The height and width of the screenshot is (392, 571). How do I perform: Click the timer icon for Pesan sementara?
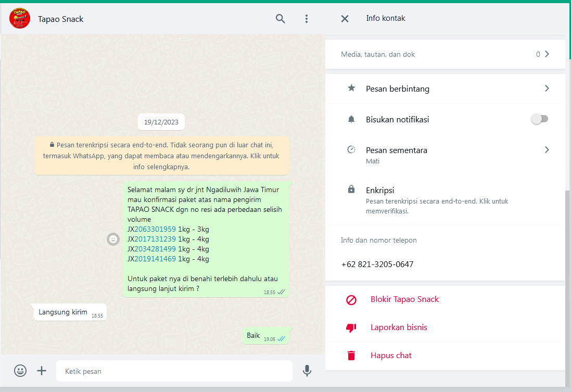(x=351, y=149)
